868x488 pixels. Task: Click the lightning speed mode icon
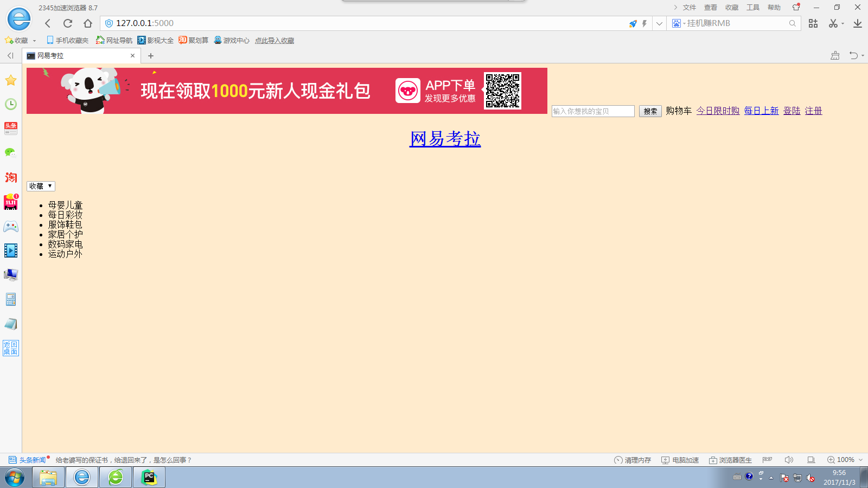(644, 23)
